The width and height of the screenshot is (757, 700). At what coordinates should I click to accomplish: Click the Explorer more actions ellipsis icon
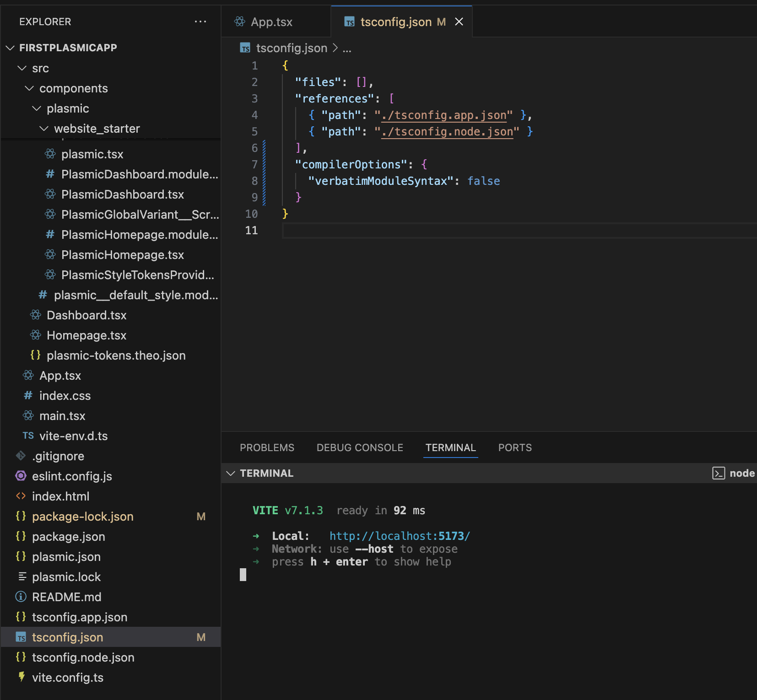(x=200, y=22)
